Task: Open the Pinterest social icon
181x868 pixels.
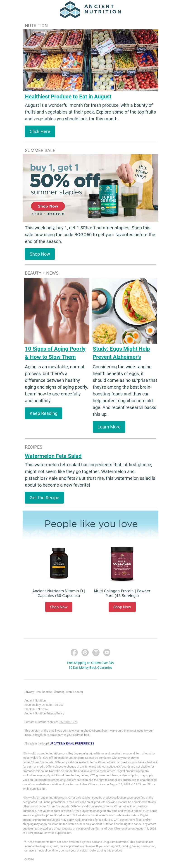Action: [x=85, y=652]
